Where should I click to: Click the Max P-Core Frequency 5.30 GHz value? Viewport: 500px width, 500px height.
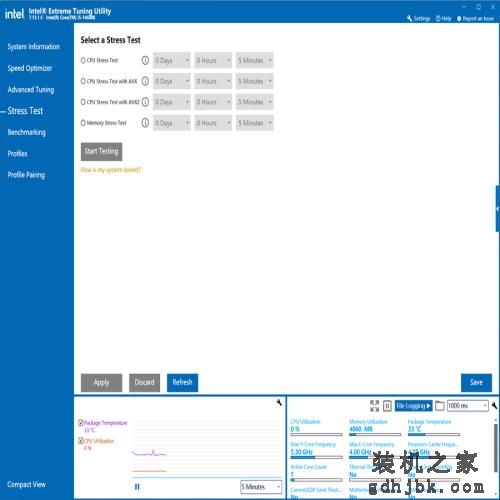301,452
